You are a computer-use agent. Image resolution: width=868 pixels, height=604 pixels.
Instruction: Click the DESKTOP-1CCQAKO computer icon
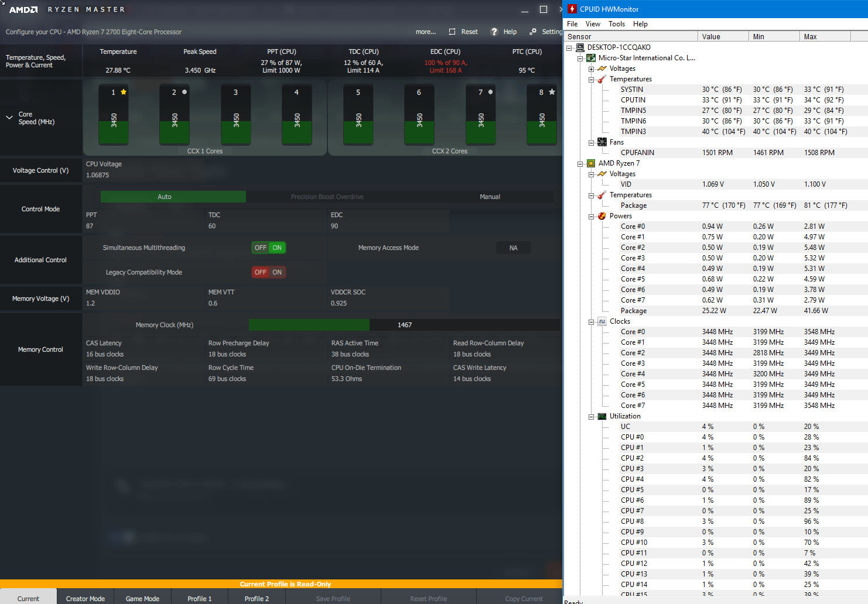pyautogui.click(x=580, y=47)
